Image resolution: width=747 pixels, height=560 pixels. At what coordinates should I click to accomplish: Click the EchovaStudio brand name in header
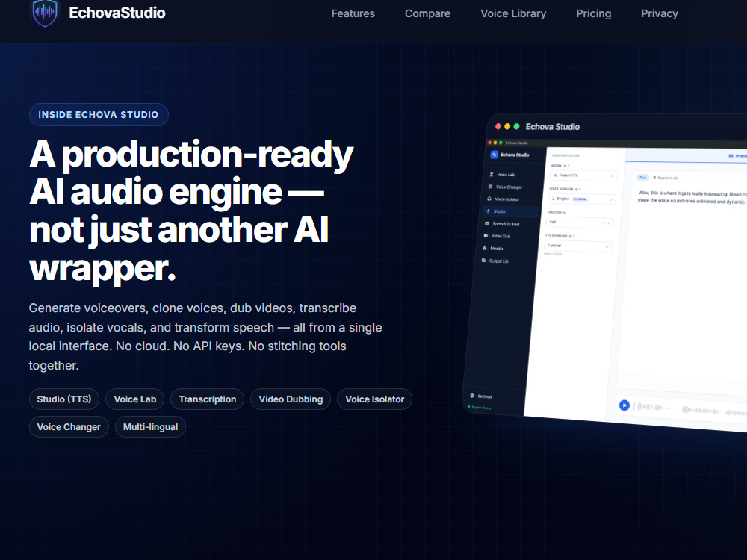117,13
